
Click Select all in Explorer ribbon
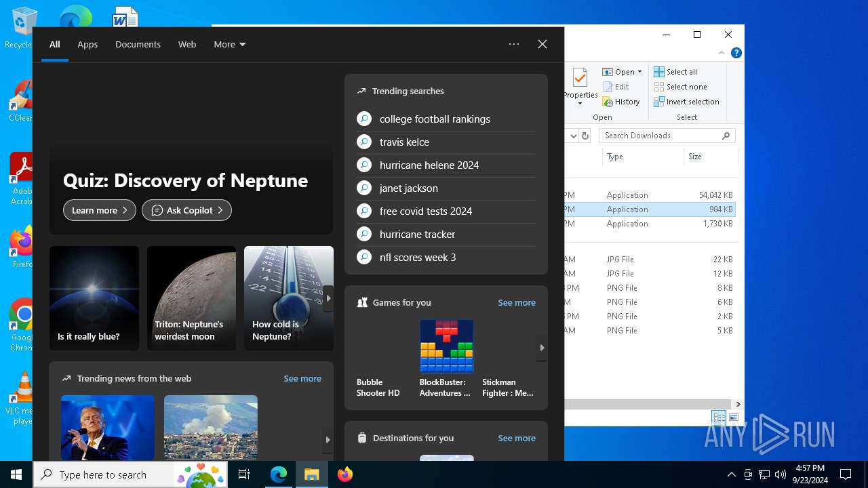[x=675, y=72]
